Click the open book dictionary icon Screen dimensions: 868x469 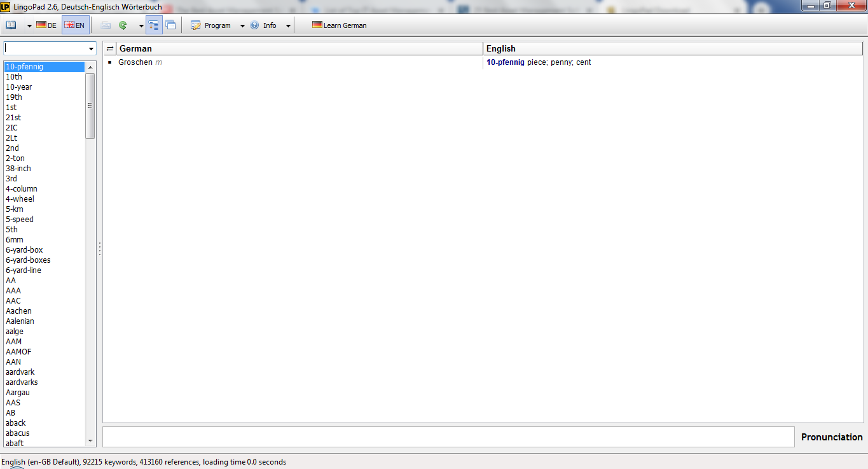click(x=11, y=25)
